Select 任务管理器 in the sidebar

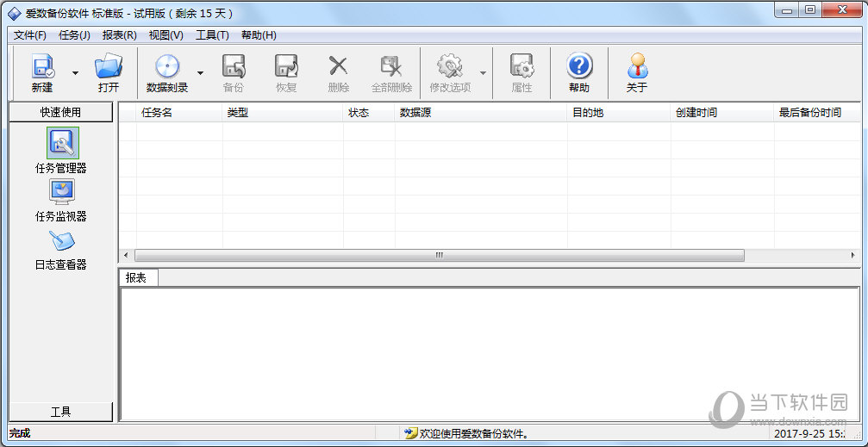click(x=61, y=151)
